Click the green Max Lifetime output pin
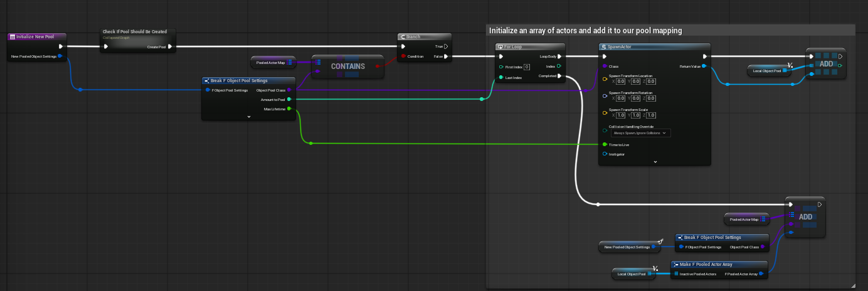The width and height of the screenshot is (868, 291). tap(288, 108)
